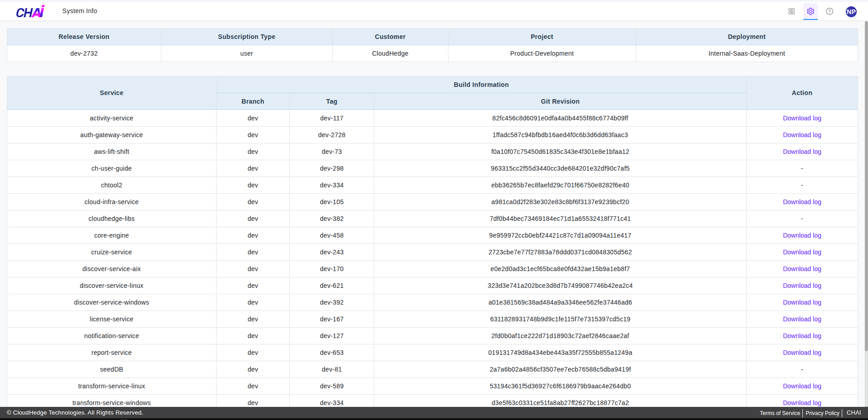Open the settings gear icon

pyautogui.click(x=811, y=11)
